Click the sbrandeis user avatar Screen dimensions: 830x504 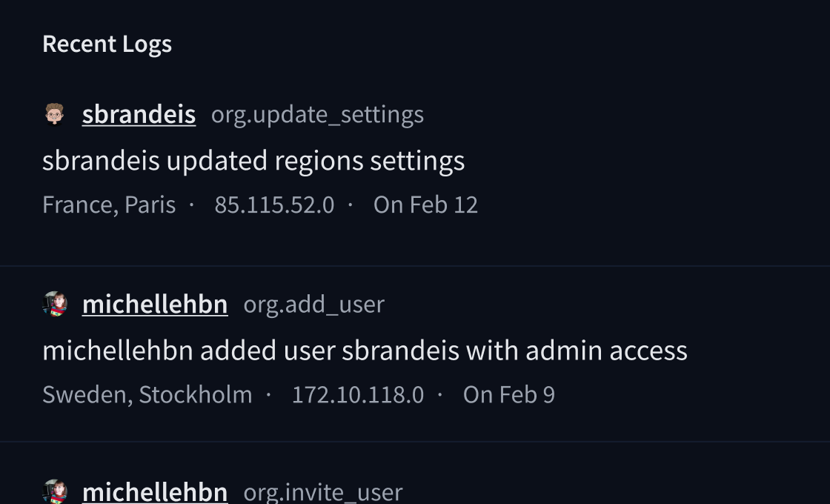(53, 114)
